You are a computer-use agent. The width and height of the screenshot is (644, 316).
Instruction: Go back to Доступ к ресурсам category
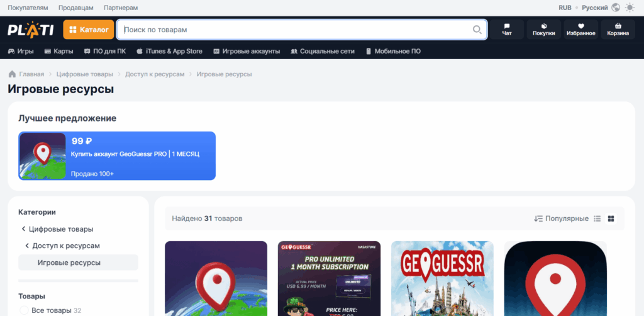click(62, 245)
